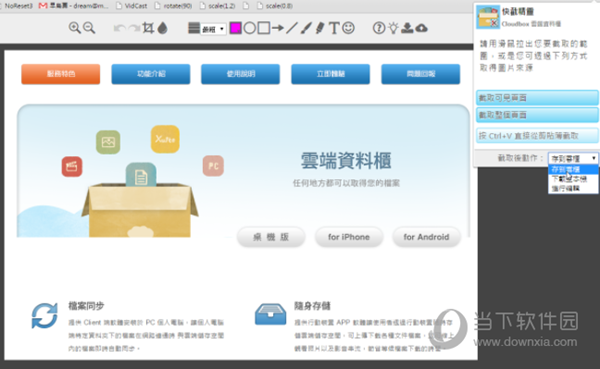
Task: Open the rotate(90) bookmark
Action: [x=173, y=6]
